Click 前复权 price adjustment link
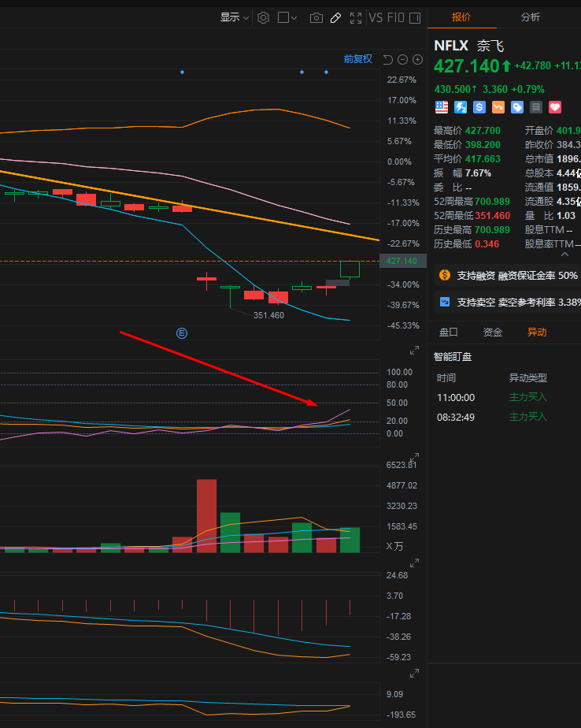Image resolution: width=581 pixels, height=728 pixels. click(357, 59)
